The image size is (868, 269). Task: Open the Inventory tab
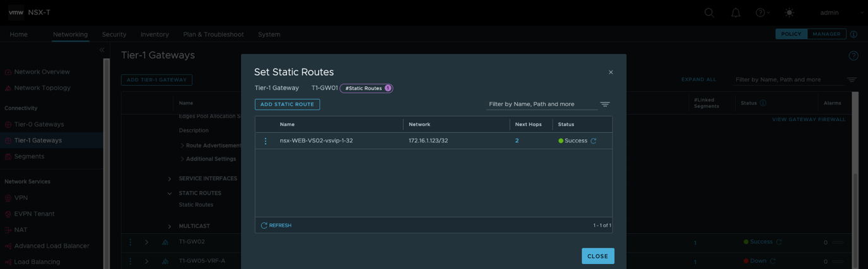pyautogui.click(x=155, y=35)
